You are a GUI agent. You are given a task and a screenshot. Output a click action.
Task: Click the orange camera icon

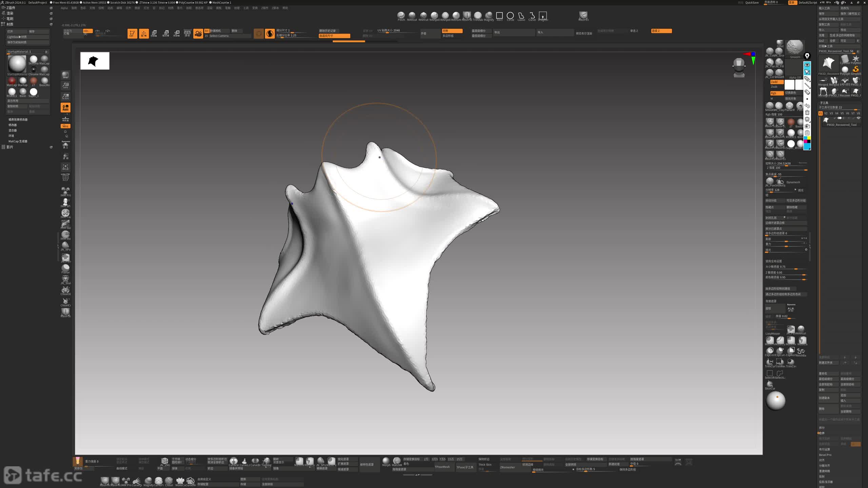tap(198, 33)
